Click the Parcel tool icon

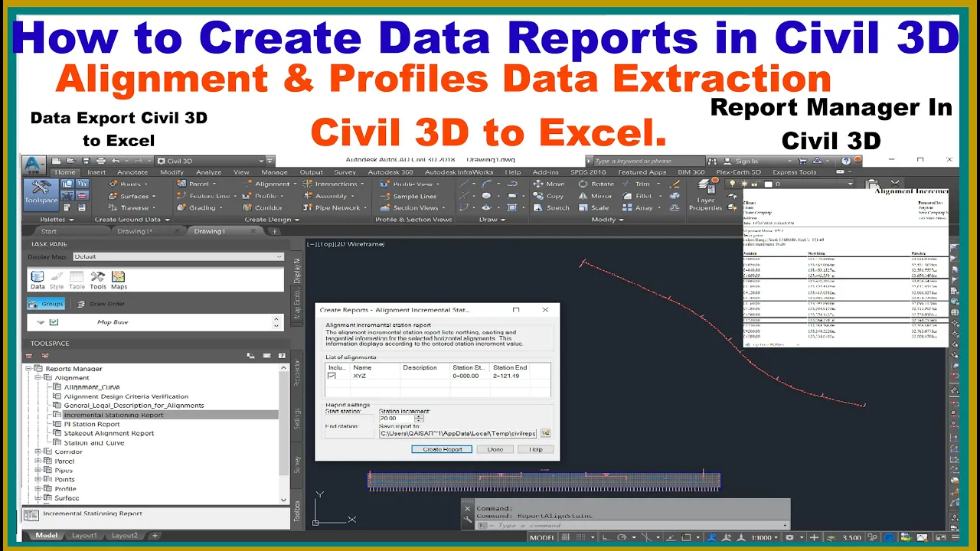pyautogui.click(x=181, y=184)
